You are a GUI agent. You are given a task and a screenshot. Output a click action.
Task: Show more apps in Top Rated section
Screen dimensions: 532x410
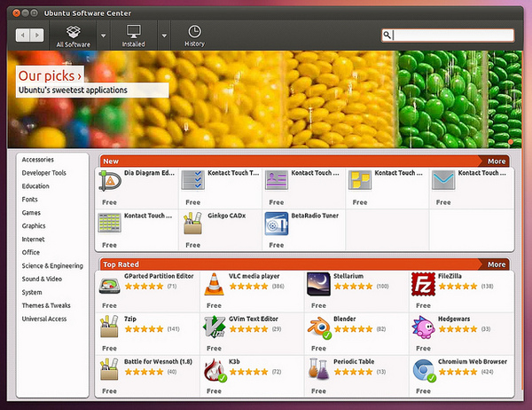[x=496, y=264]
